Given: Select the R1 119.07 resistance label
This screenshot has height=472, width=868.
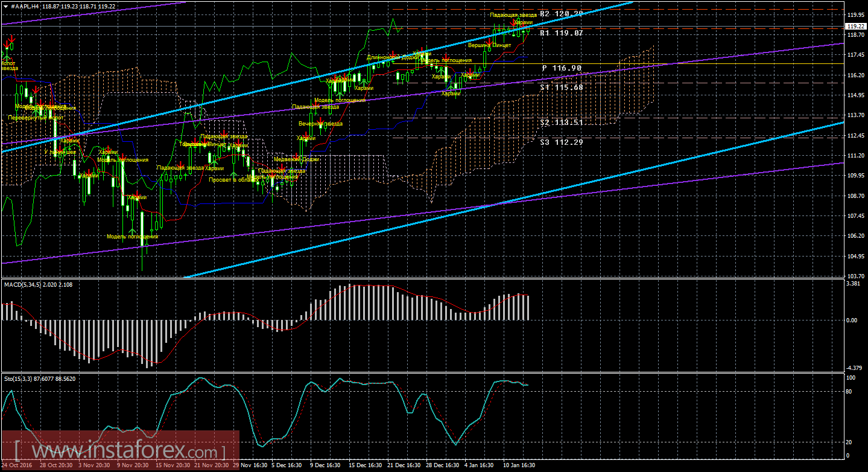Looking at the screenshot, I should click(x=562, y=33).
